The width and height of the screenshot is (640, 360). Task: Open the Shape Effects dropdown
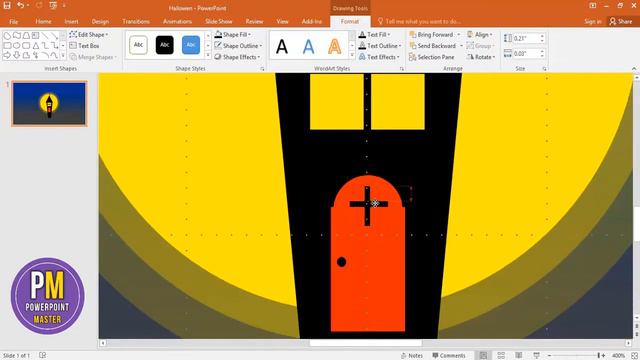click(x=237, y=57)
